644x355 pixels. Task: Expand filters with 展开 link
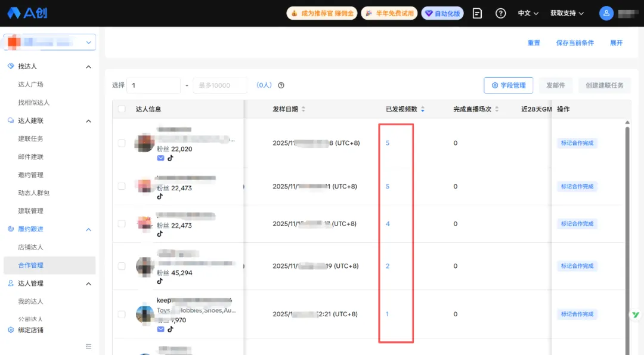tap(616, 43)
